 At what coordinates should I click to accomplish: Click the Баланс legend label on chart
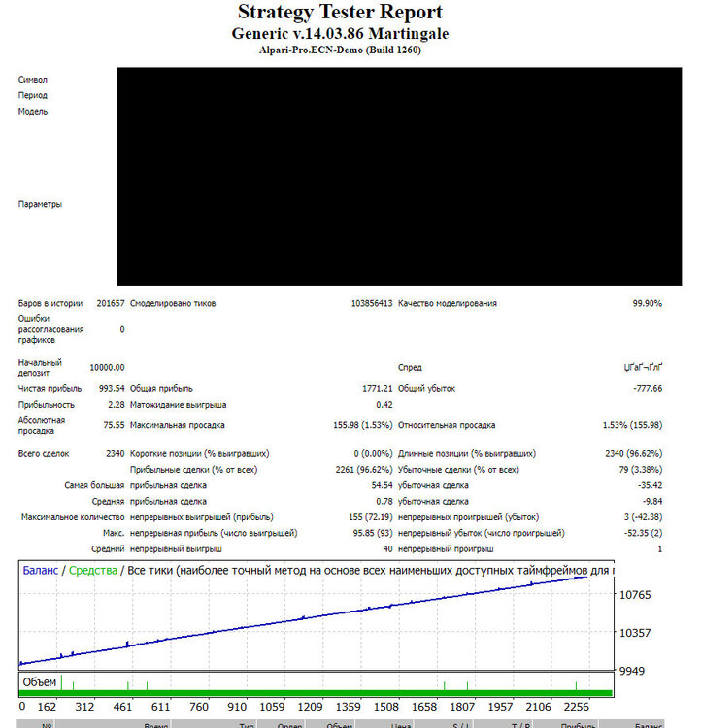(41, 570)
